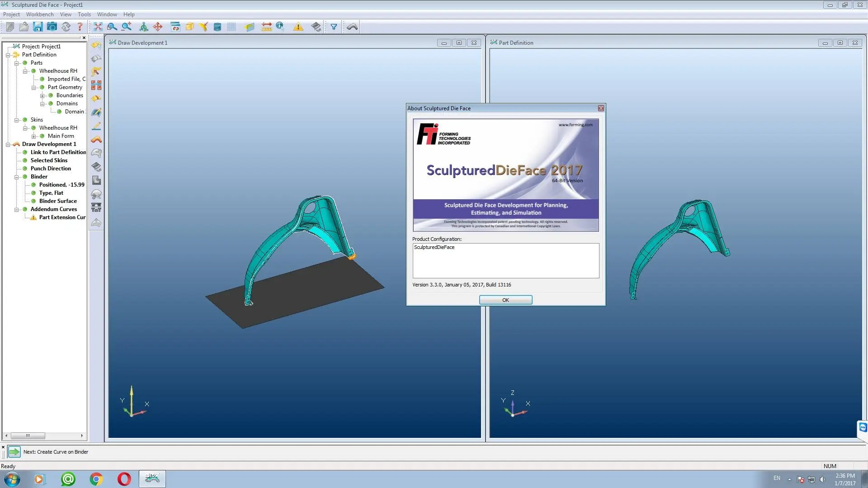Launch Google Chrome from the taskbar
The image size is (868, 488).
coord(96,479)
